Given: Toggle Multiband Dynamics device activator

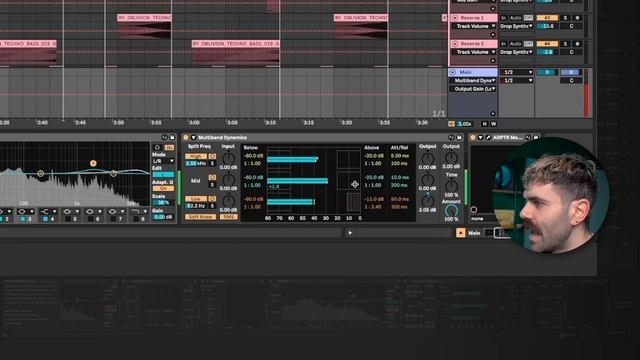Looking at the screenshot, I should (x=186, y=138).
